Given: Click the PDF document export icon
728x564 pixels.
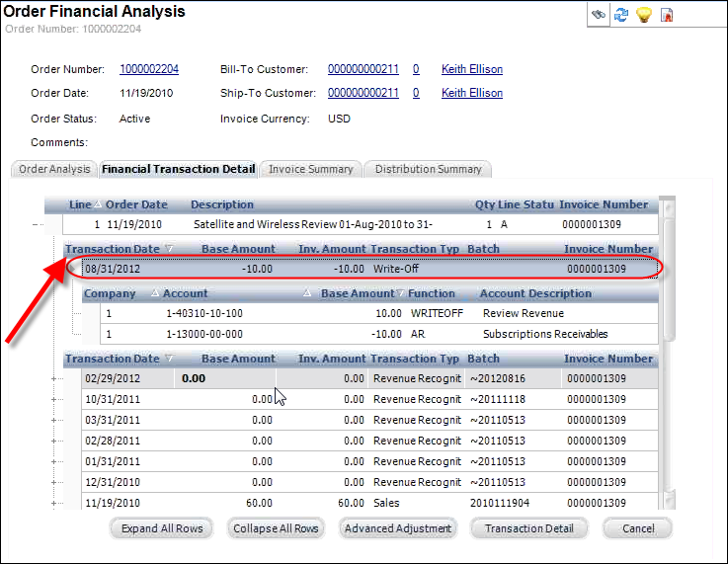Looking at the screenshot, I should (x=668, y=15).
